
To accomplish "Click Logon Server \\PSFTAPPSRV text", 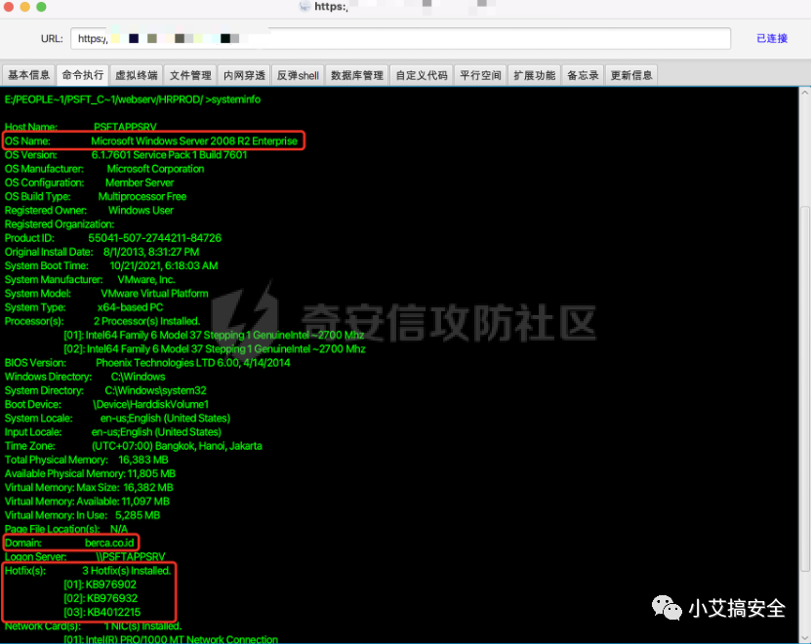I will click(x=131, y=557).
